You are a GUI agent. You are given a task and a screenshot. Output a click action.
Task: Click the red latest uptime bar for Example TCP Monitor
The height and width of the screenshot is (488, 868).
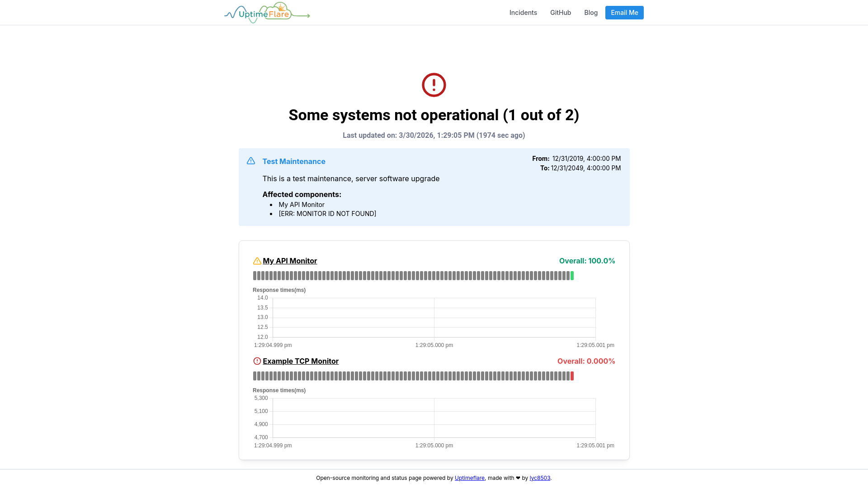[572, 376]
